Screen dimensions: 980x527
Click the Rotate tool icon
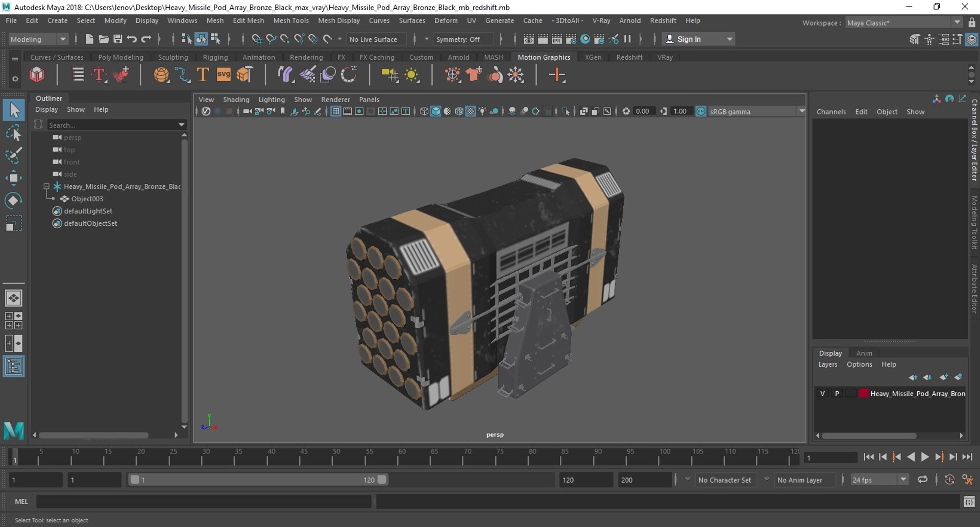click(x=13, y=200)
